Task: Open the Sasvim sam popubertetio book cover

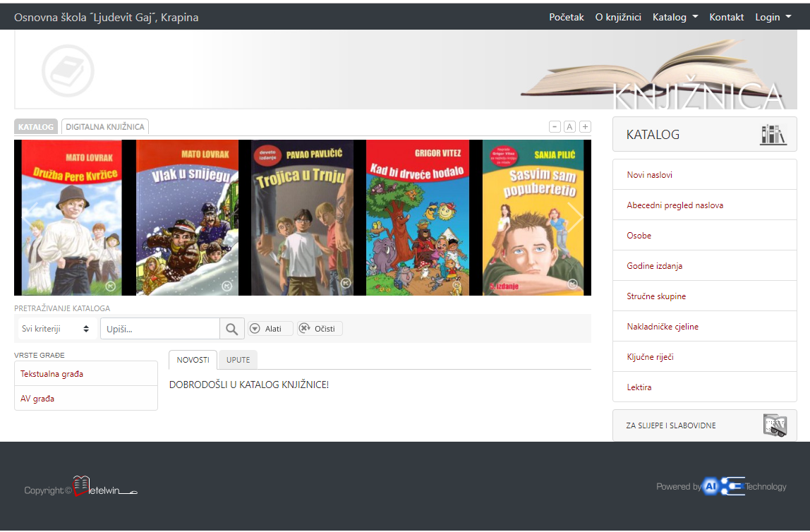Action: [533, 217]
